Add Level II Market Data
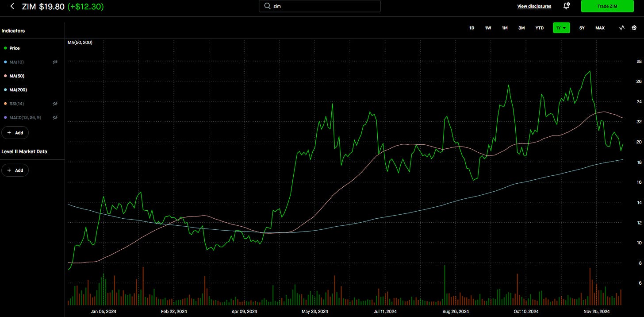The height and width of the screenshot is (317, 644). pos(15,170)
